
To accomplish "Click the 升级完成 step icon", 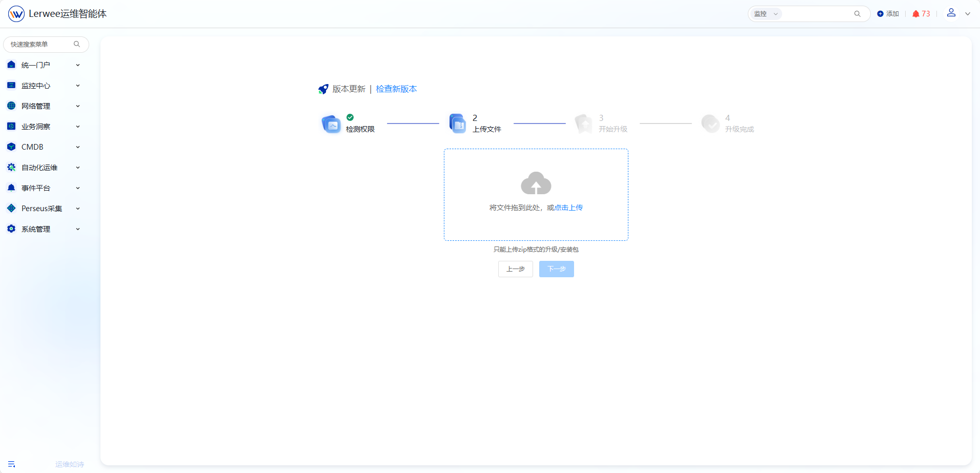I will 710,124.
